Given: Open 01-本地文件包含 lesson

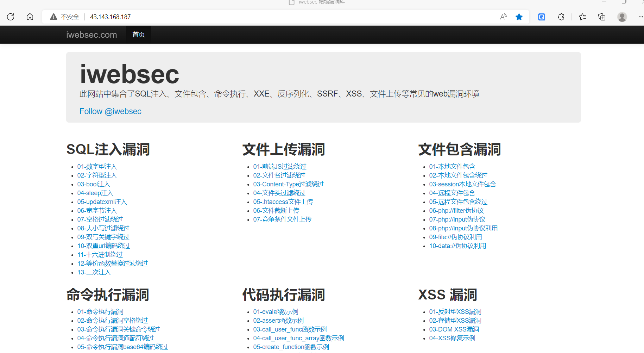Looking at the screenshot, I should point(452,167).
